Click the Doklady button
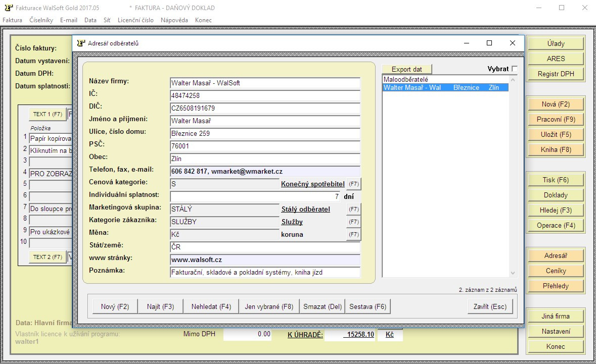596x364 pixels. (x=556, y=195)
